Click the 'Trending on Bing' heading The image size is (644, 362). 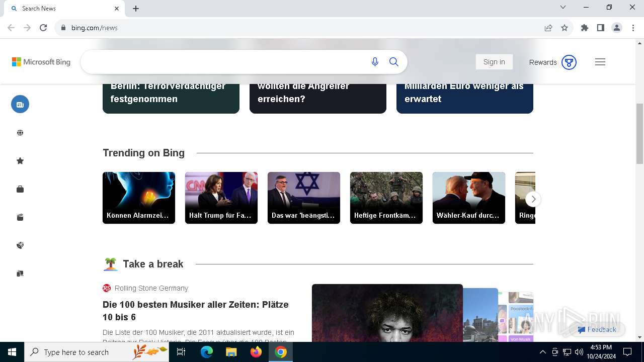tap(144, 153)
